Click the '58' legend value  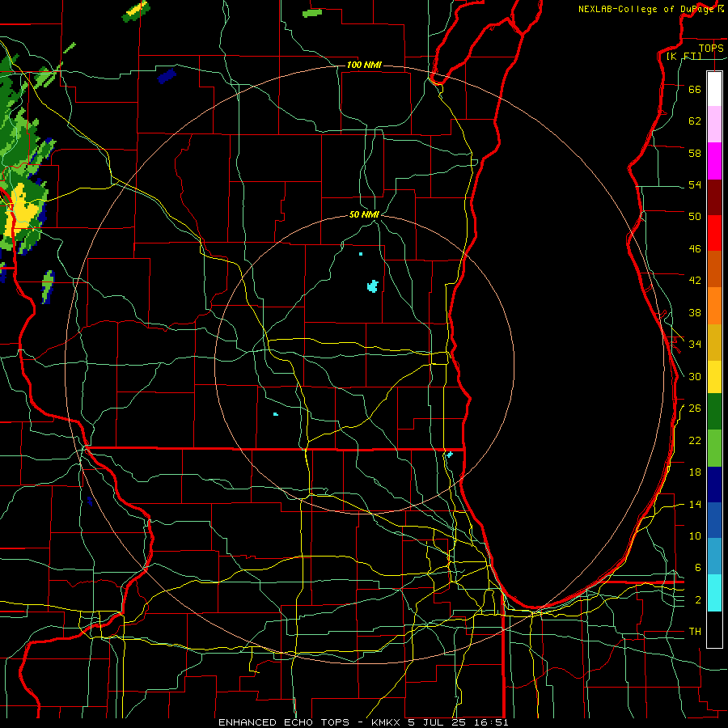(x=695, y=153)
